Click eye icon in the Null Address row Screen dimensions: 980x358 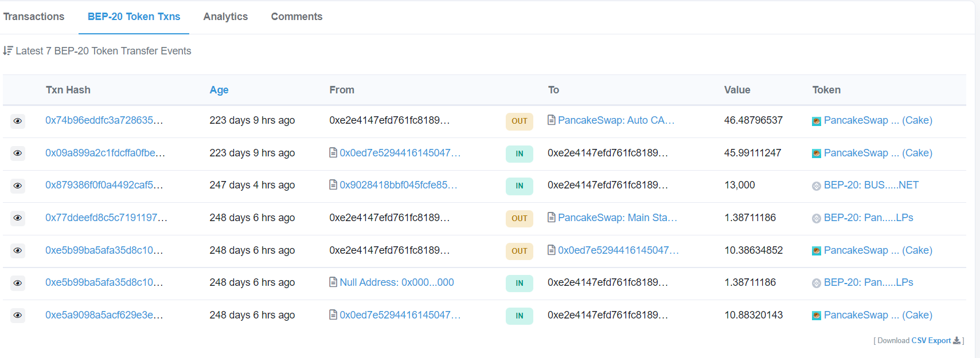tap(18, 283)
